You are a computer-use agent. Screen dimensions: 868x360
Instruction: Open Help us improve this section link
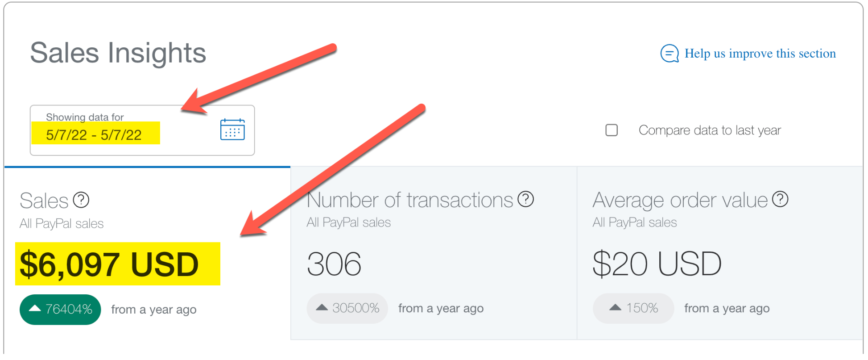point(760,54)
